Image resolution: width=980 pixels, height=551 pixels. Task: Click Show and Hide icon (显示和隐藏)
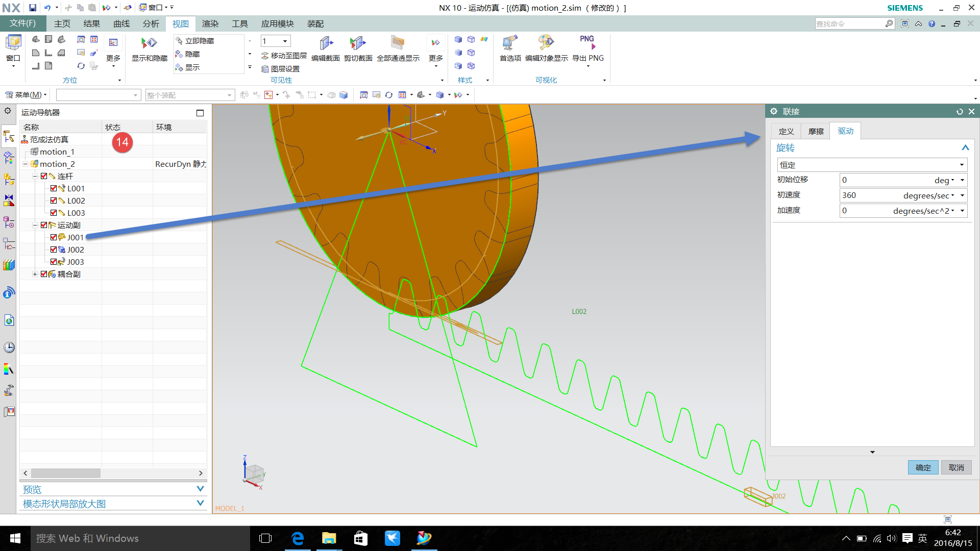(x=150, y=49)
